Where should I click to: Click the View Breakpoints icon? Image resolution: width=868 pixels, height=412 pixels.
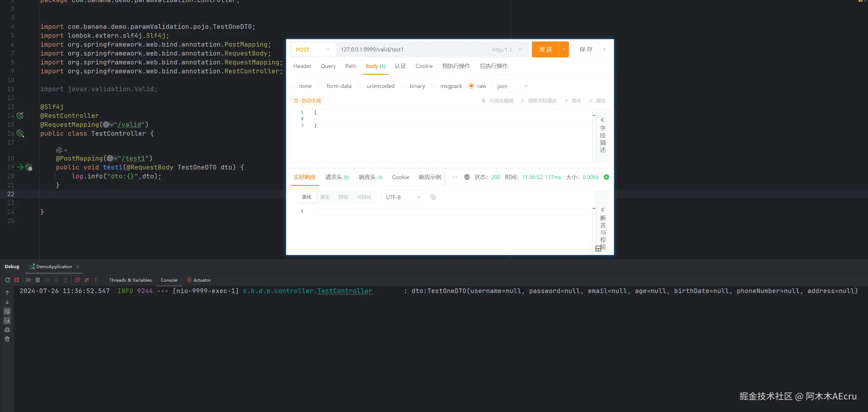[x=77, y=280]
